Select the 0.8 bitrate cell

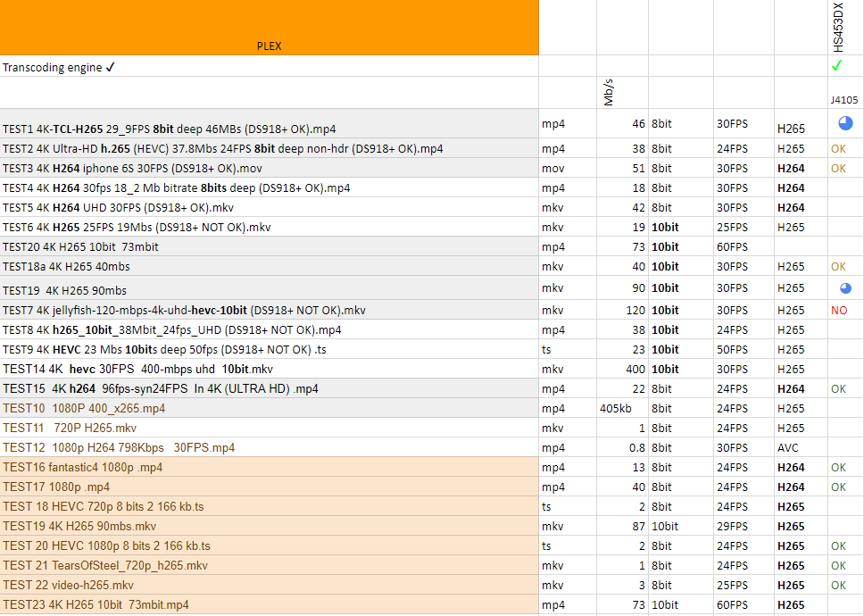click(622, 447)
